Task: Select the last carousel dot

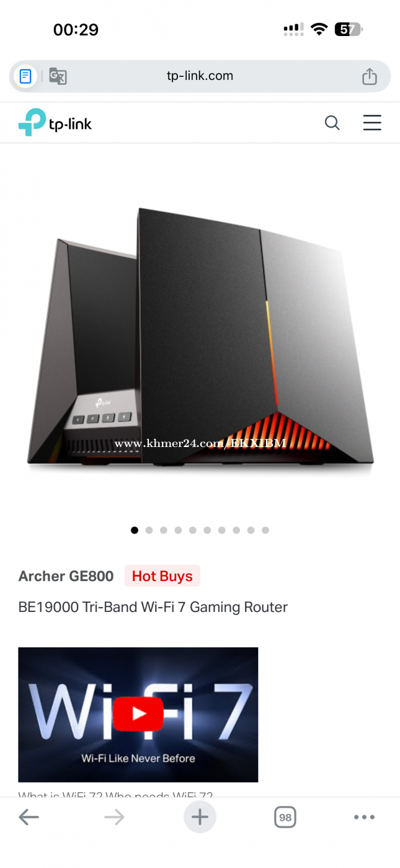Action: click(x=265, y=530)
